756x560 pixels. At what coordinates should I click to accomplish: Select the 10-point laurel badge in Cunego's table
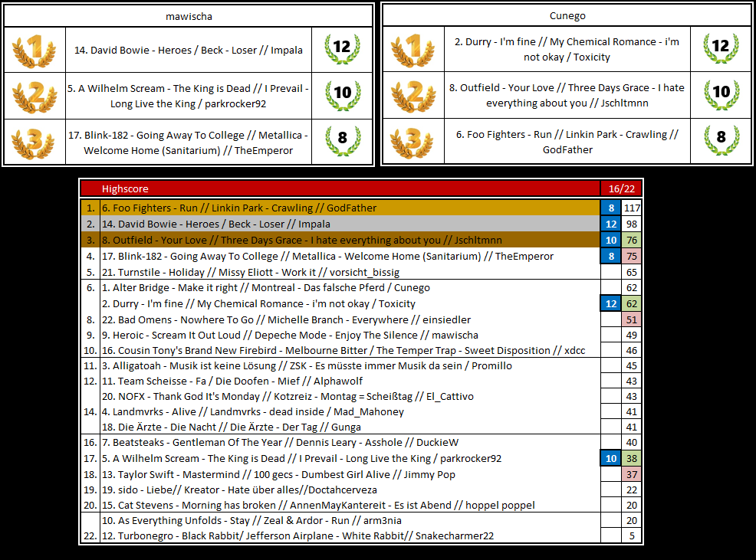pos(721,94)
